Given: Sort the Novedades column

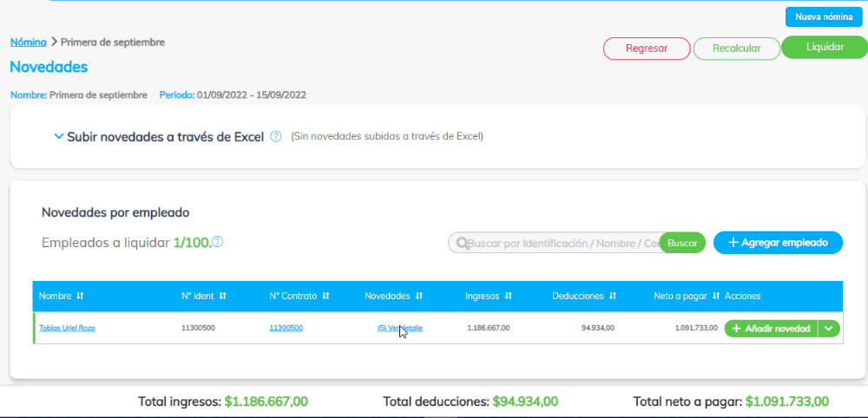Looking at the screenshot, I should point(419,296).
